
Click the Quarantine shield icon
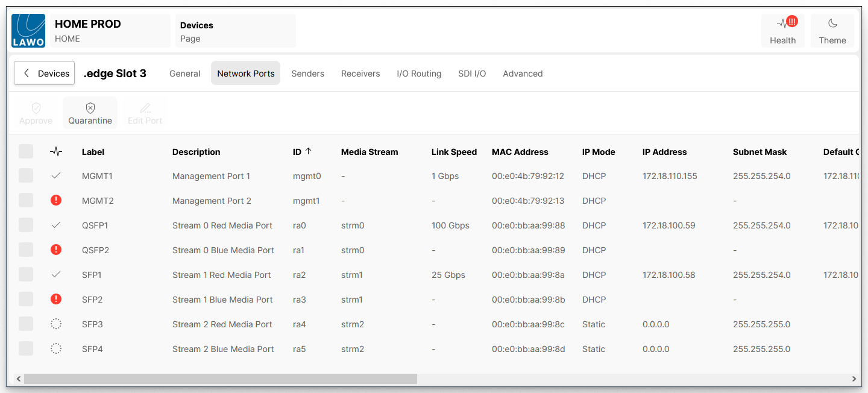[x=90, y=108]
